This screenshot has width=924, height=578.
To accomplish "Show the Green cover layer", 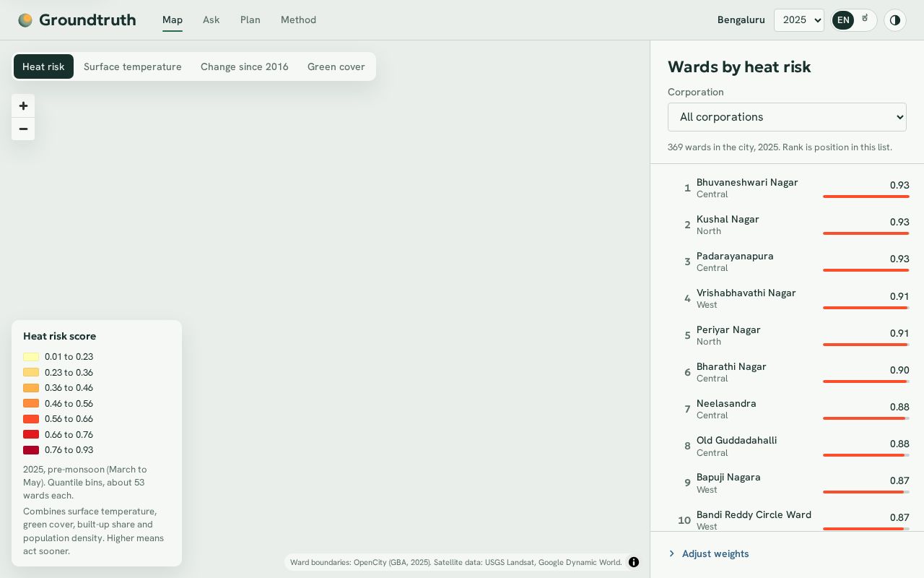I will 336,66.
